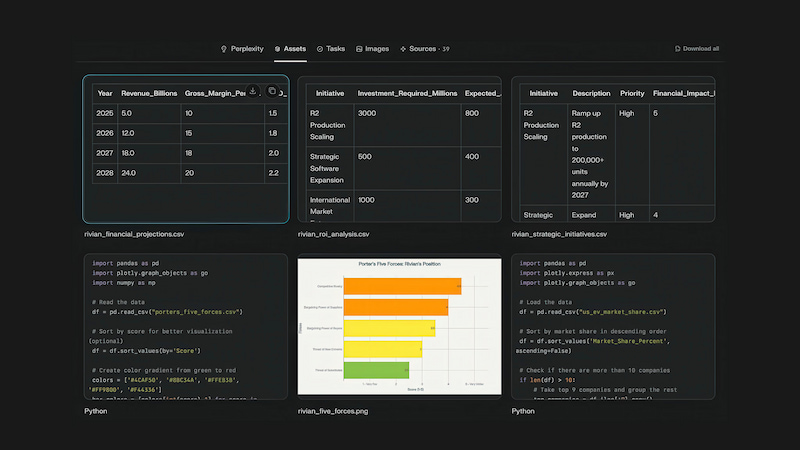Open the rivian_roi_analysis.csv table preview
The image size is (800, 450).
click(400, 149)
